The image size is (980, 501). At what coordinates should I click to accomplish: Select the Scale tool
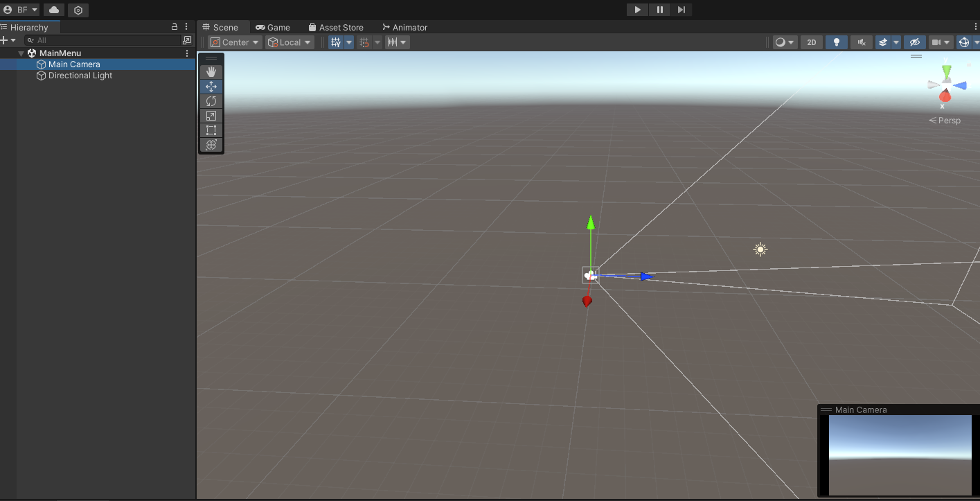[x=211, y=115]
